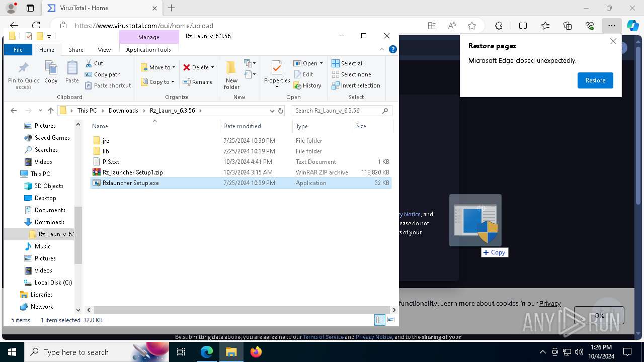
Task: Open Downloads in navigation pane
Action: [49, 222]
